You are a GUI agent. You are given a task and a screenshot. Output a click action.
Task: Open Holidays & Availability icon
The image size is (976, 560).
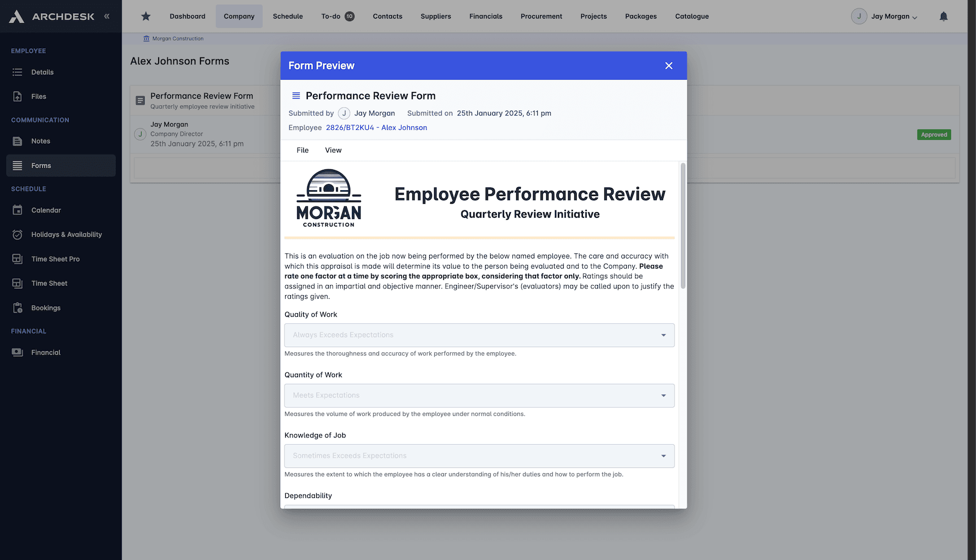(x=18, y=234)
